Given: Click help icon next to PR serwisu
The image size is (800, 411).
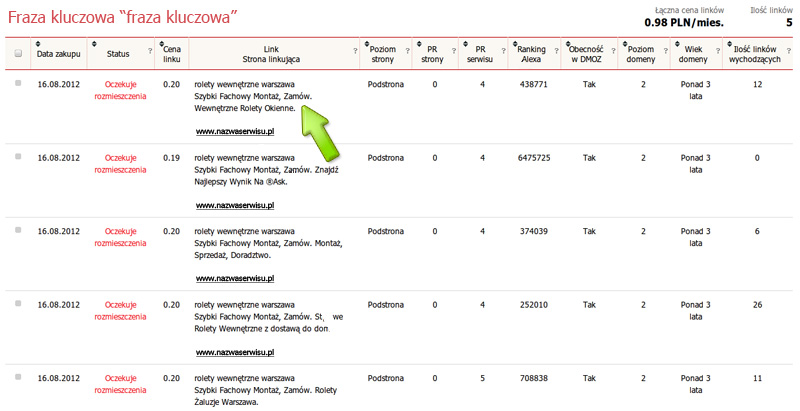Looking at the screenshot, I should click(503, 51).
